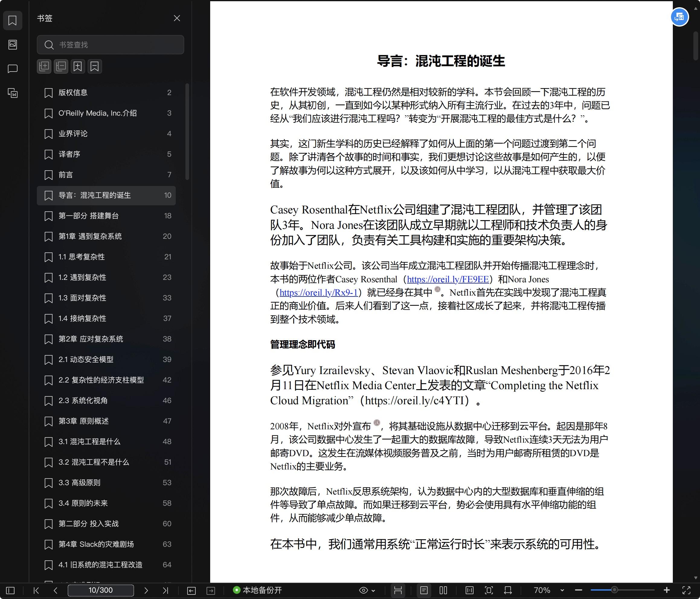Image resolution: width=700 pixels, height=599 pixels.
Task: Go to the next page
Action: (146, 590)
